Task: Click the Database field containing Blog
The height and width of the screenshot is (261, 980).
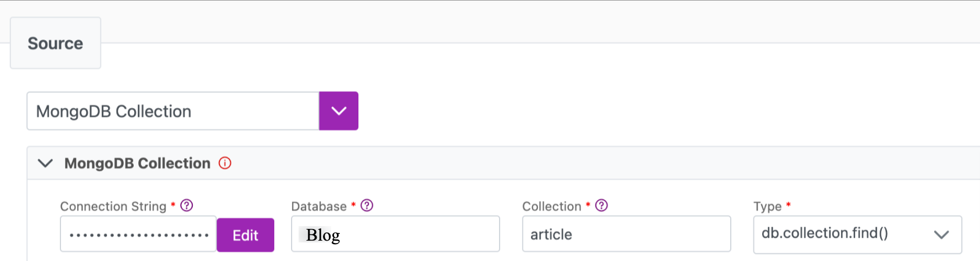Action: pyautogui.click(x=395, y=234)
